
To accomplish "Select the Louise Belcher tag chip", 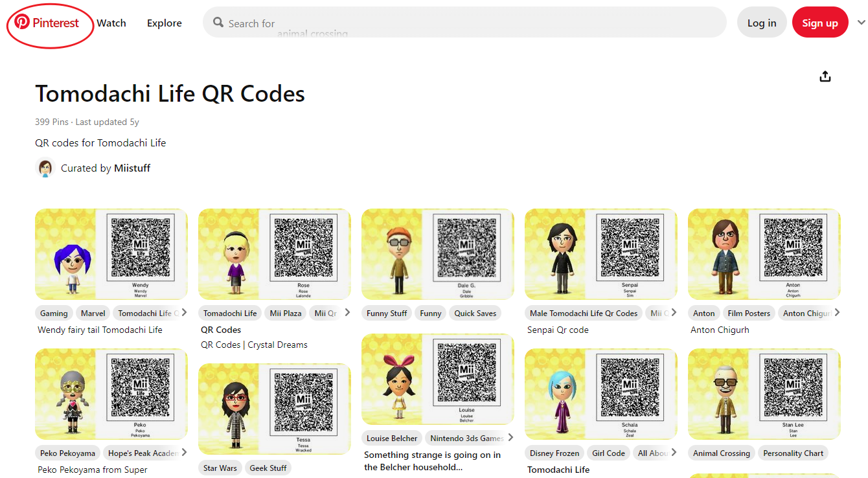I will (x=392, y=438).
